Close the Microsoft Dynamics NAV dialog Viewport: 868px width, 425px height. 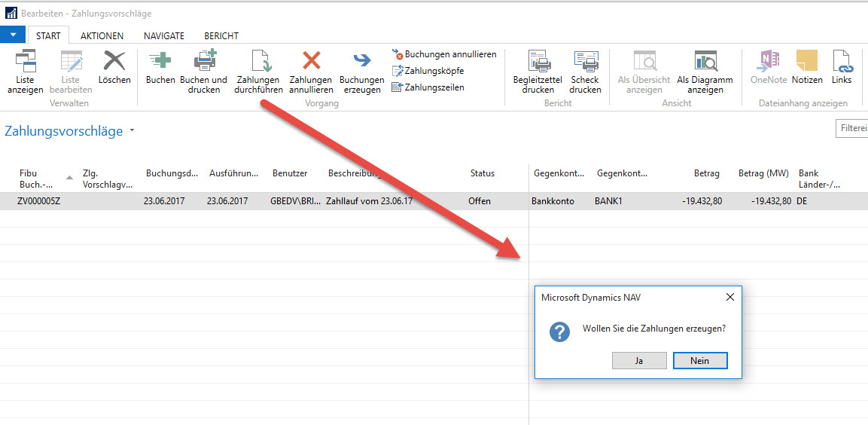point(729,297)
